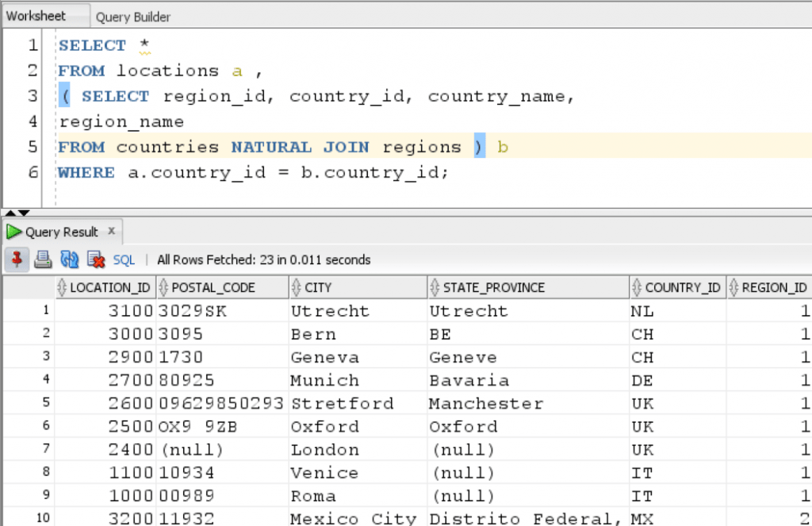This screenshot has height=526, width=812.
Task: Place cursor on NATURAL JOIN keyword
Action: [x=300, y=148]
